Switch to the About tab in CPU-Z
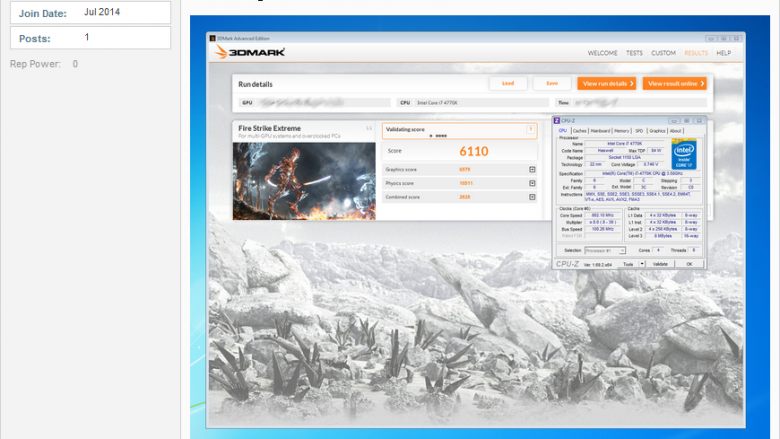780x439 pixels. [x=675, y=131]
